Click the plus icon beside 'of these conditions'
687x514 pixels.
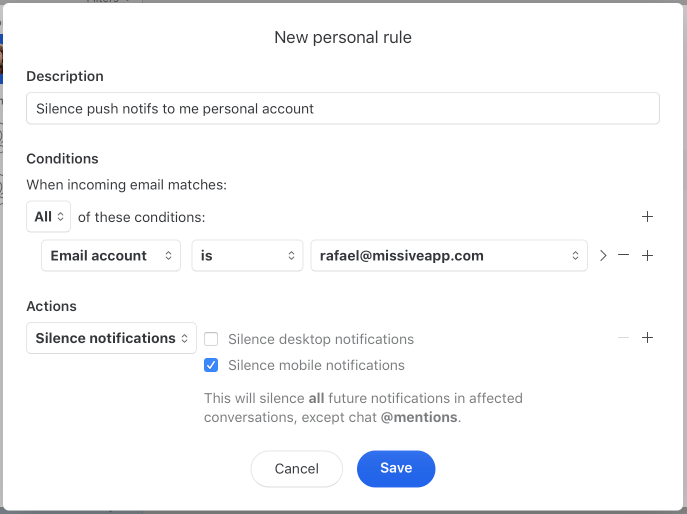(647, 216)
